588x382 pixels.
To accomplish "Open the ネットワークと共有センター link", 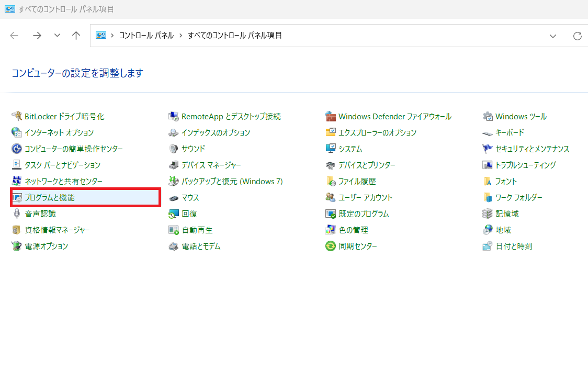I will coord(63,181).
